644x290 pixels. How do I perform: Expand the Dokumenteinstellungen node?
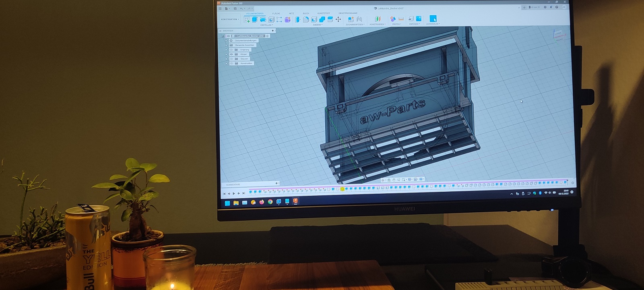click(227, 41)
